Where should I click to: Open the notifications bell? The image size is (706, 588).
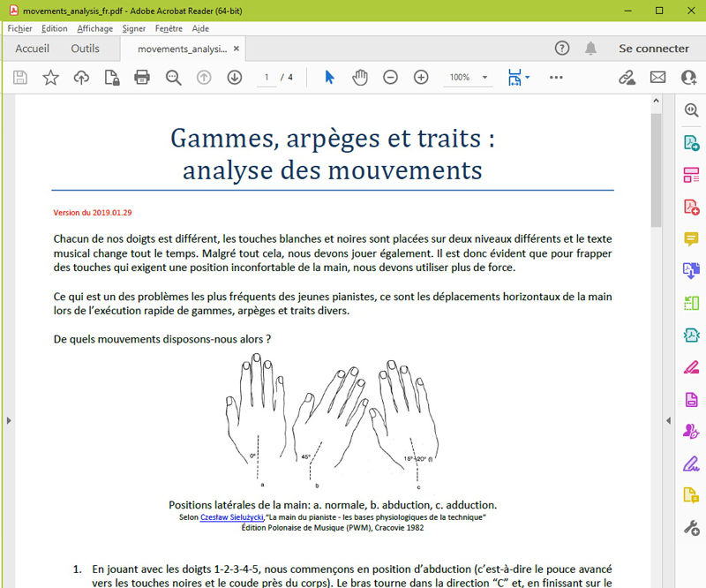point(590,49)
